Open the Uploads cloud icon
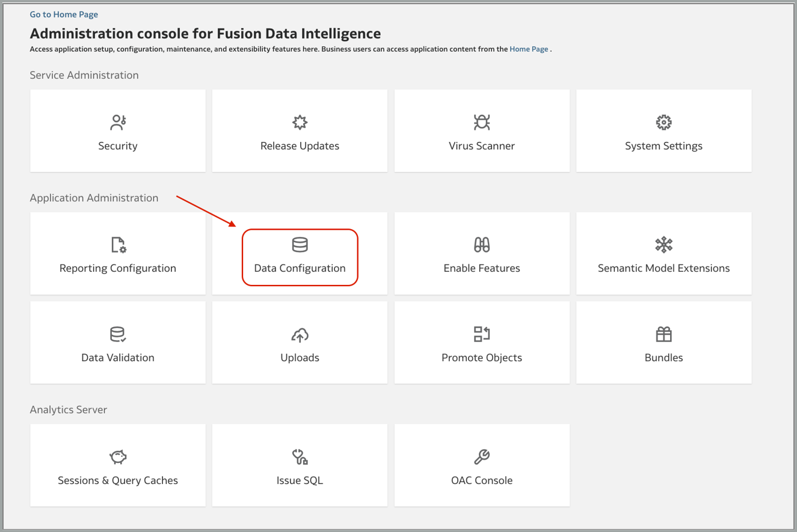The height and width of the screenshot is (532, 797). point(300,334)
